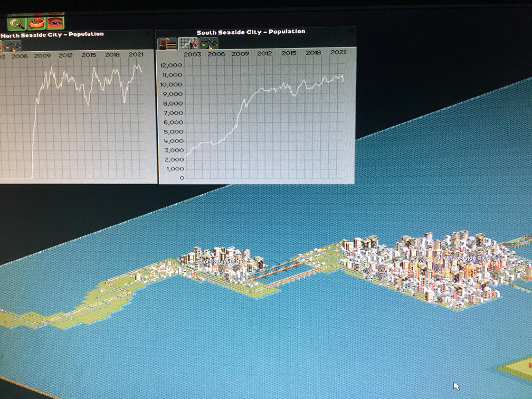This screenshot has width=532, height=399.
Task: Click the 2015 year label in South Seaside graph
Action: 289,53
